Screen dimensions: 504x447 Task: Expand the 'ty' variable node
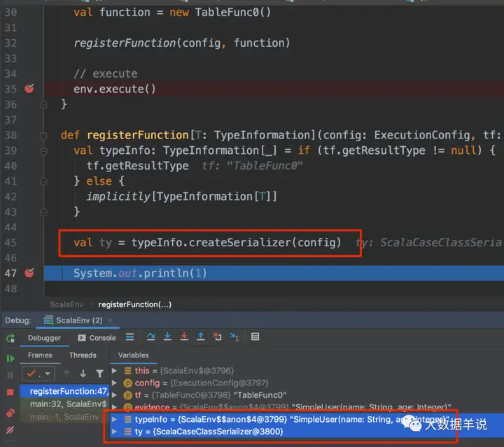pos(114,432)
